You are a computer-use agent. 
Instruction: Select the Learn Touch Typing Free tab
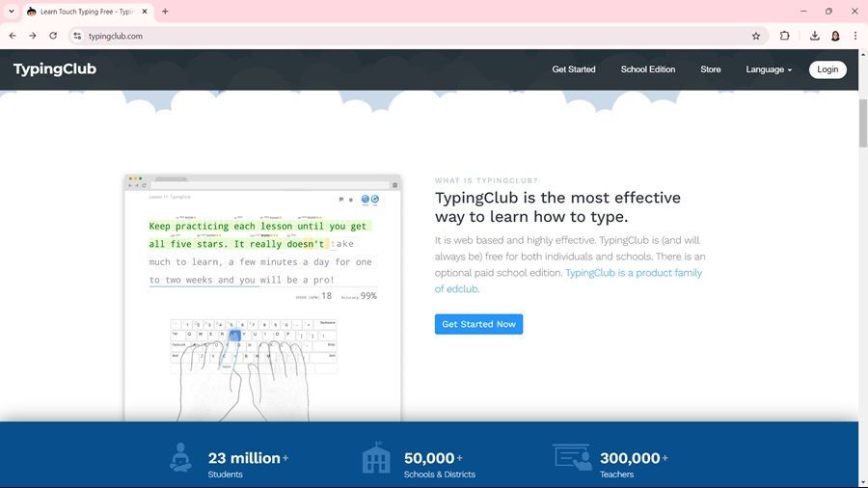point(88,11)
